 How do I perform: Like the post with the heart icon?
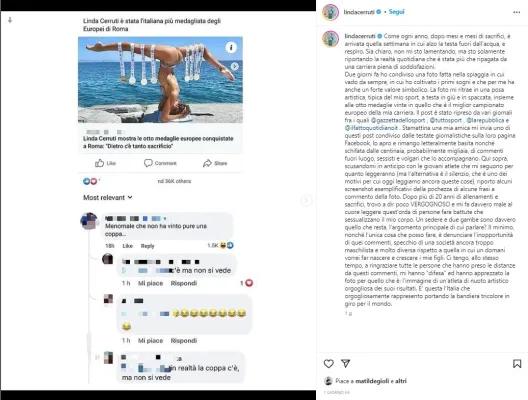tap(329, 364)
